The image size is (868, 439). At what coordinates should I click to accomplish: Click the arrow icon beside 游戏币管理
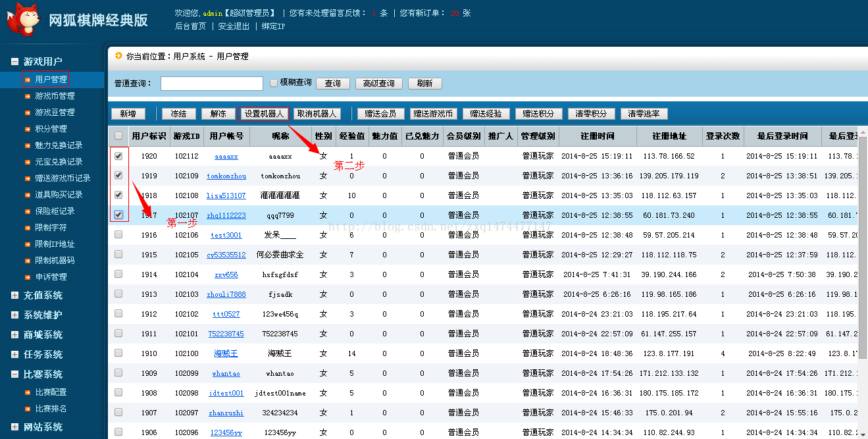[28, 96]
